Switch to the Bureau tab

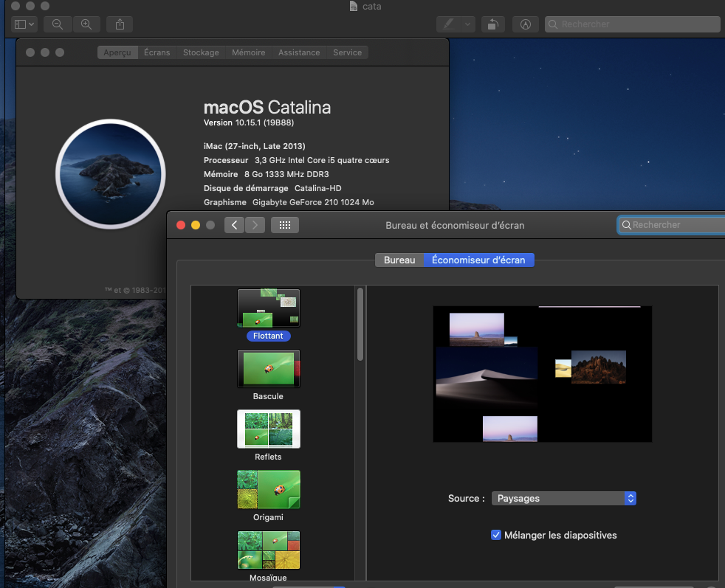(x=399, y=260)
